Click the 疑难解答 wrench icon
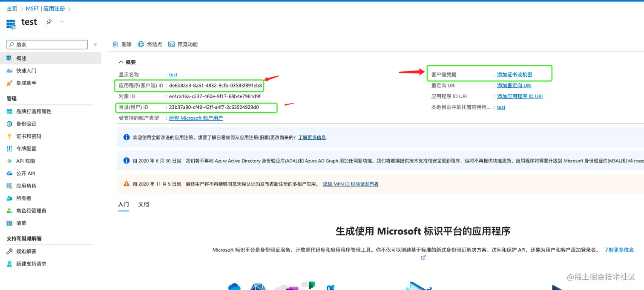 point(9,251)
